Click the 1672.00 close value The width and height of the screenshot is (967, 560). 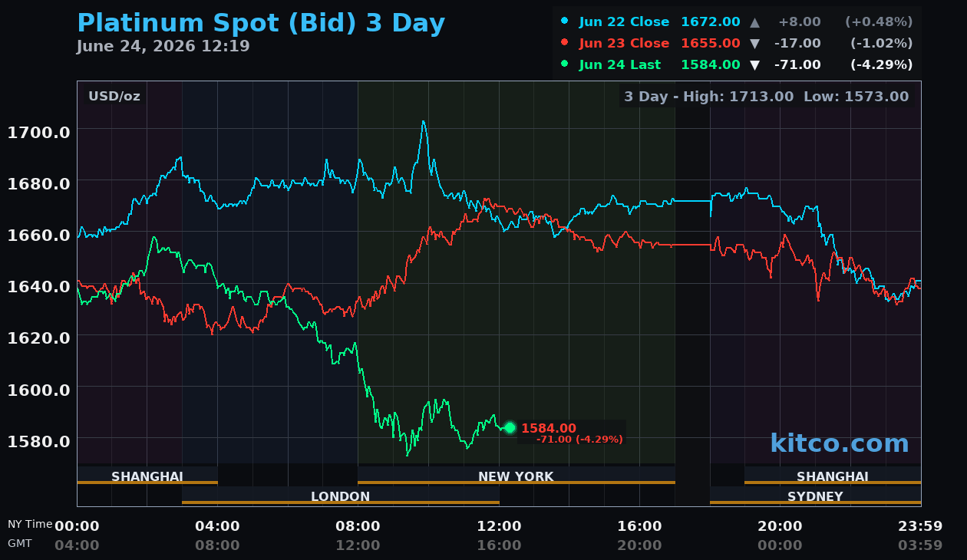pyautogui.click(x=711, y=21)
